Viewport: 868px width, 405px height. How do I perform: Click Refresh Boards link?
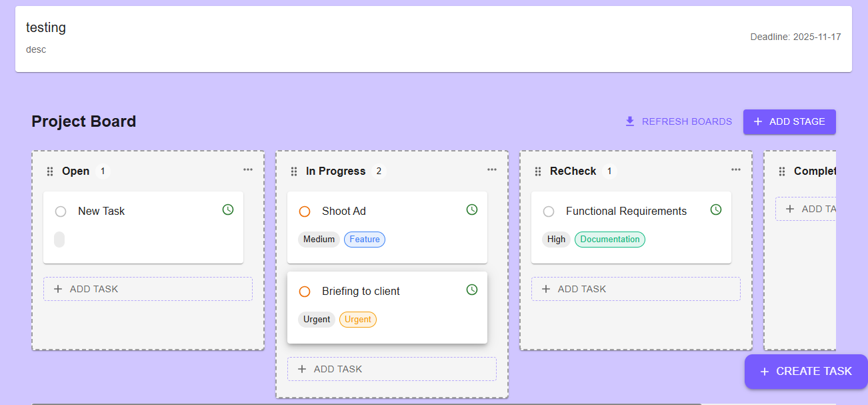point(678,121)
